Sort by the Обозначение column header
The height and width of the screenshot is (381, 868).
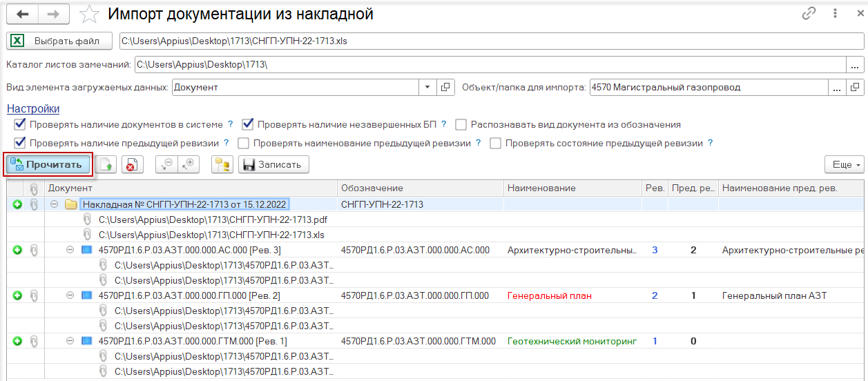tap(421, 188)
